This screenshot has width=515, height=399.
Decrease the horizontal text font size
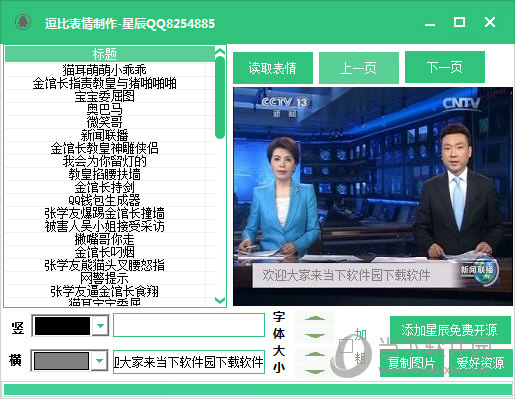(315, 371)
